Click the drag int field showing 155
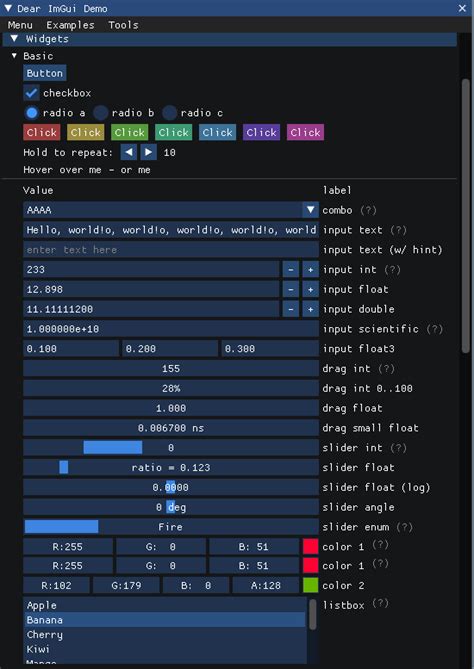 point(171,369)
